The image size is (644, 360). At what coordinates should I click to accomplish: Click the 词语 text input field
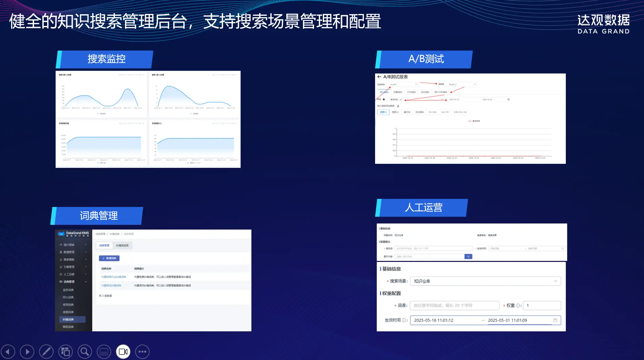(x=454, y=305)
